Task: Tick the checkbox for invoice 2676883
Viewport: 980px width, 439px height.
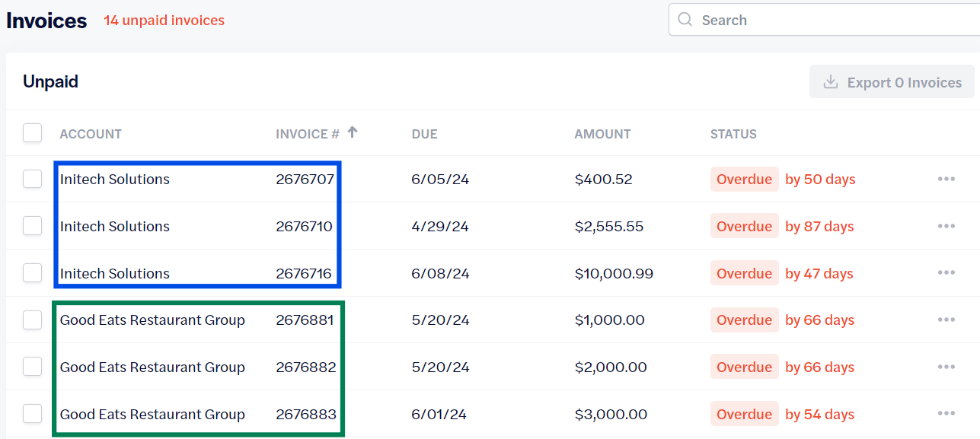Action: coord(32,415)
